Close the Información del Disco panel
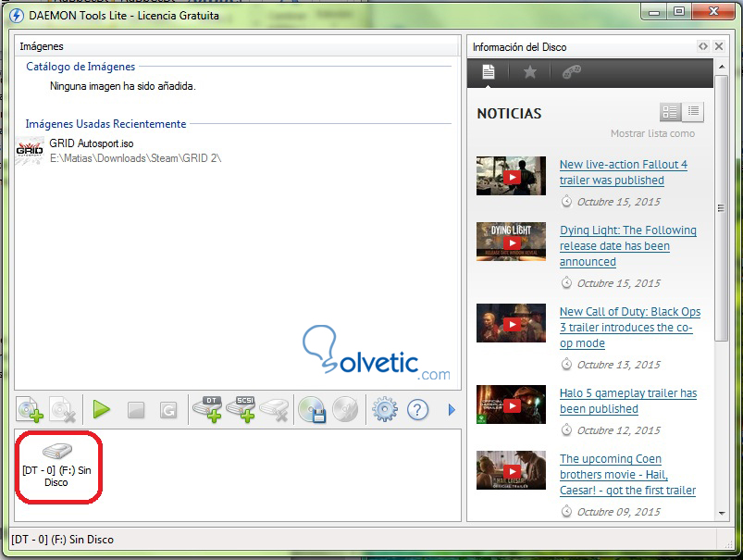The image size is (743, 560). [719, 46]
